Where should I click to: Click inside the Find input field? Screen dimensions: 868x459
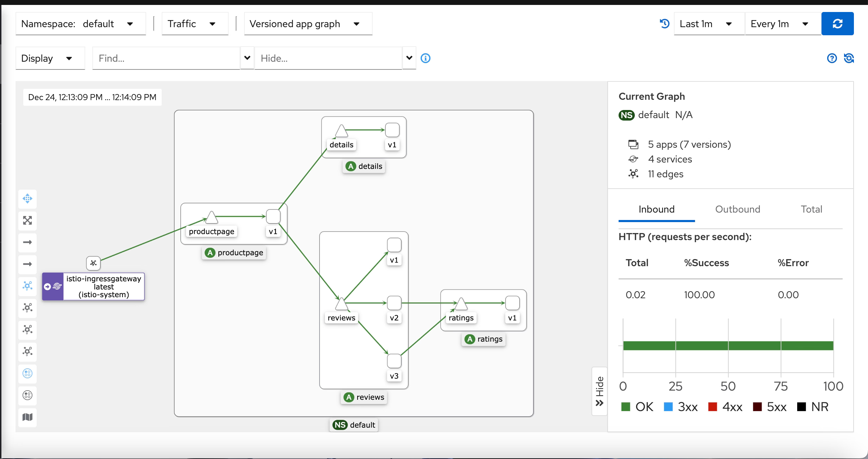[x=166, y=58]
